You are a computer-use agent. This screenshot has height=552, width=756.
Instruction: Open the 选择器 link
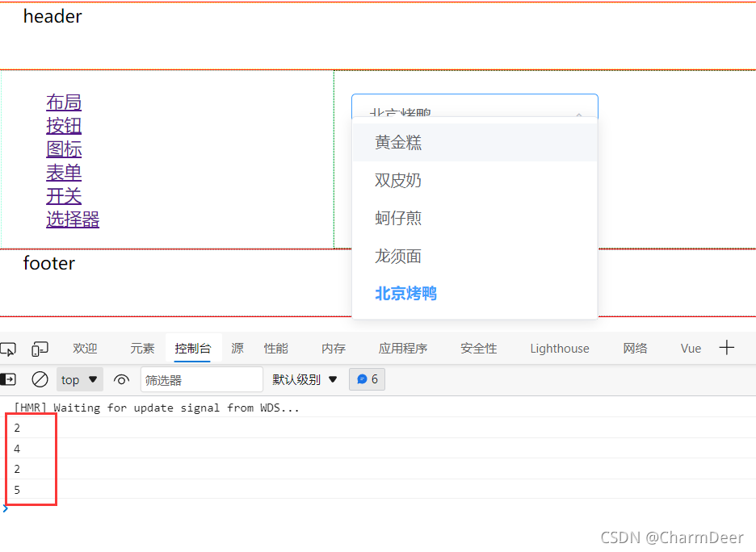click(x=73, y=220)
